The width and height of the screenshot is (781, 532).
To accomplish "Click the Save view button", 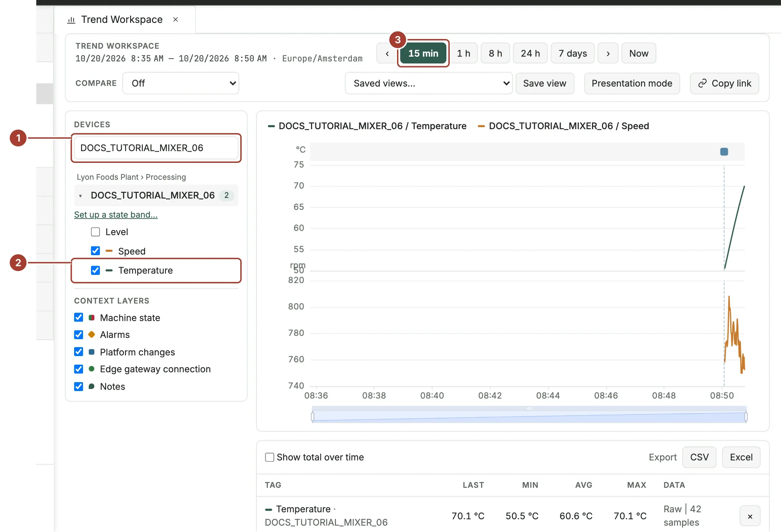I will (545, 83).
